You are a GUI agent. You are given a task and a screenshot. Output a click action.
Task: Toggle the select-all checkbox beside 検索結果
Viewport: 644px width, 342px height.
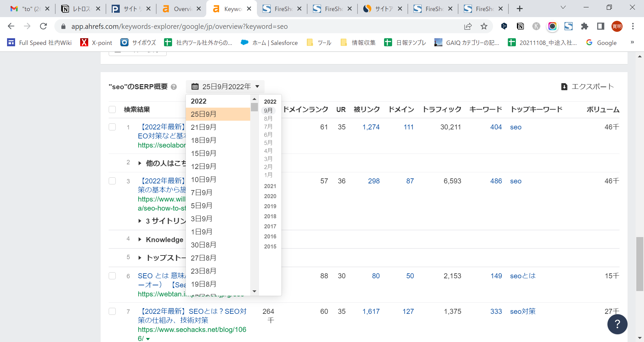[x=112, y=110]
